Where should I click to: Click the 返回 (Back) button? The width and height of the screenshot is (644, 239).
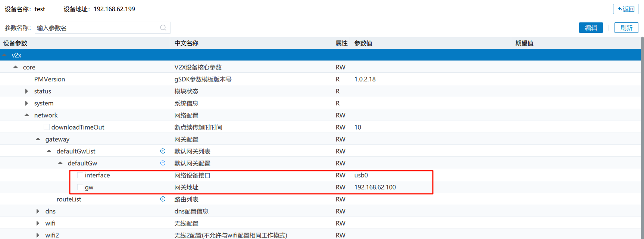click(x=625, y=9)
